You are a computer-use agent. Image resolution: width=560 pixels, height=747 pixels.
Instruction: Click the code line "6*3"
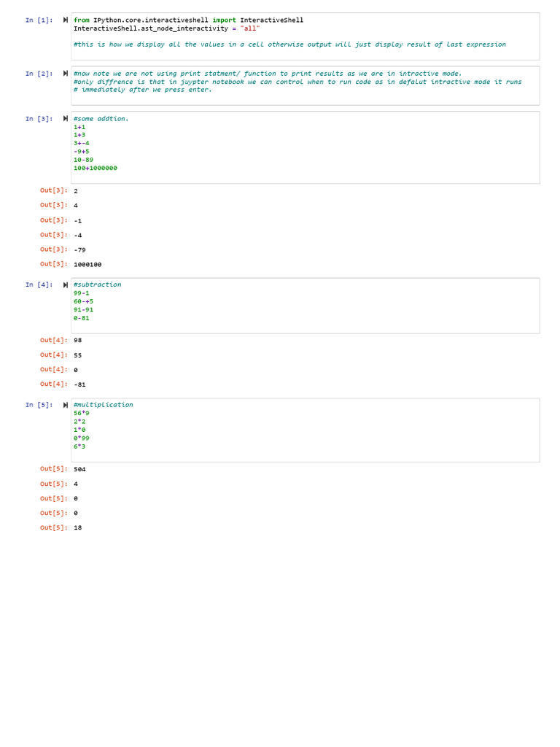pos(79,446)
